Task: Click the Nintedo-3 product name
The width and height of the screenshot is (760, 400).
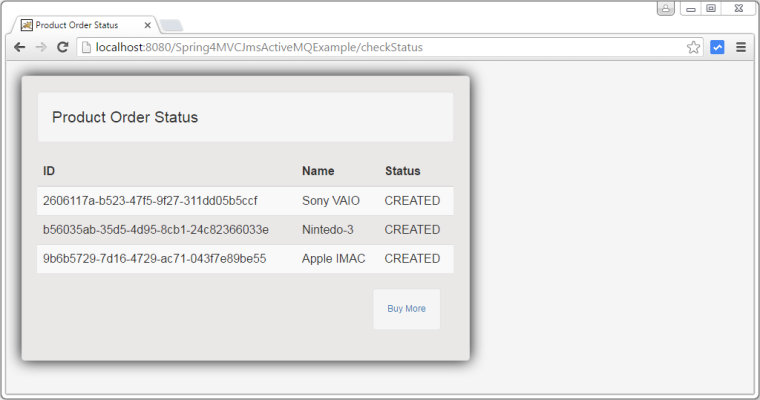Action: coord(328,230)
